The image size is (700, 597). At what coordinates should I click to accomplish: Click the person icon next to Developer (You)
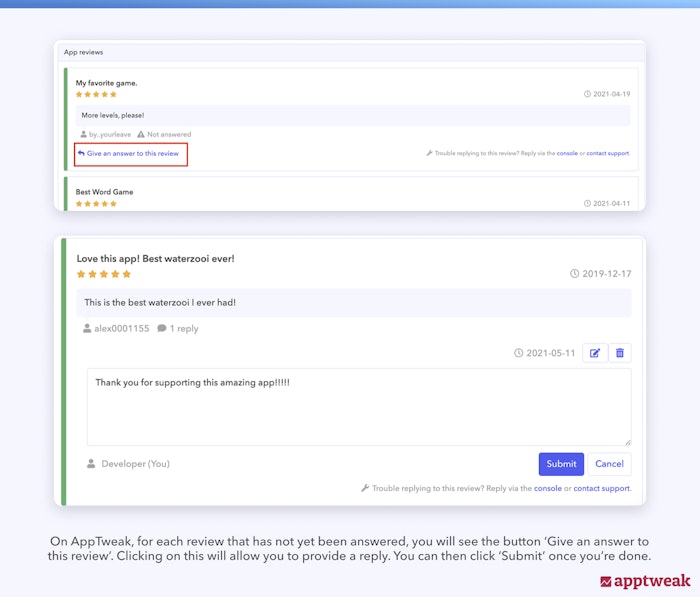point(91,464)
